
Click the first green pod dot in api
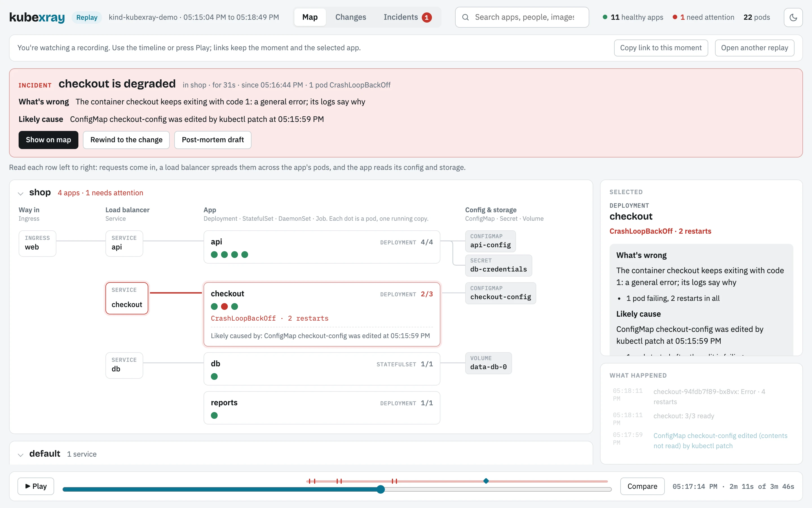pos(214,255)
